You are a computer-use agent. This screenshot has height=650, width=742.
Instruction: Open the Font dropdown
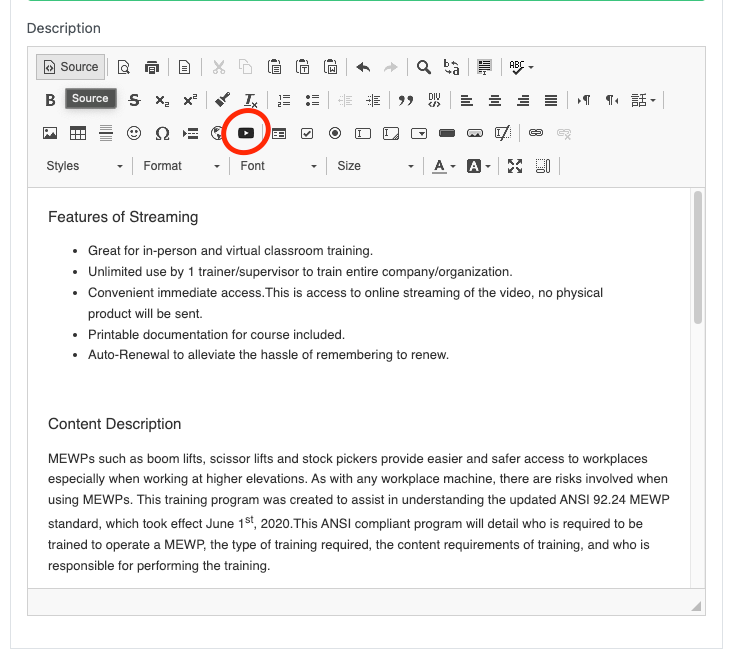278,166
